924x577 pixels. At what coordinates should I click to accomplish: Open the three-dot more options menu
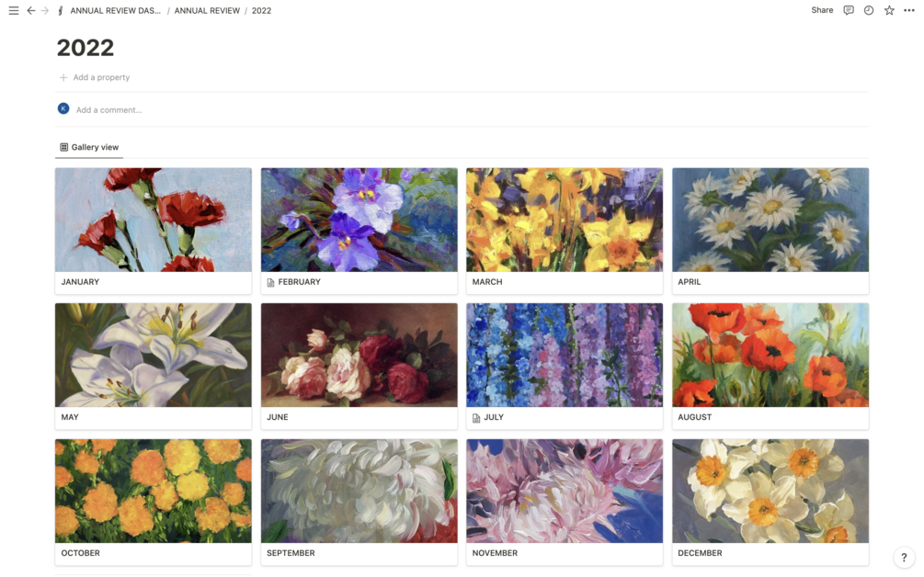coord(909,10)
